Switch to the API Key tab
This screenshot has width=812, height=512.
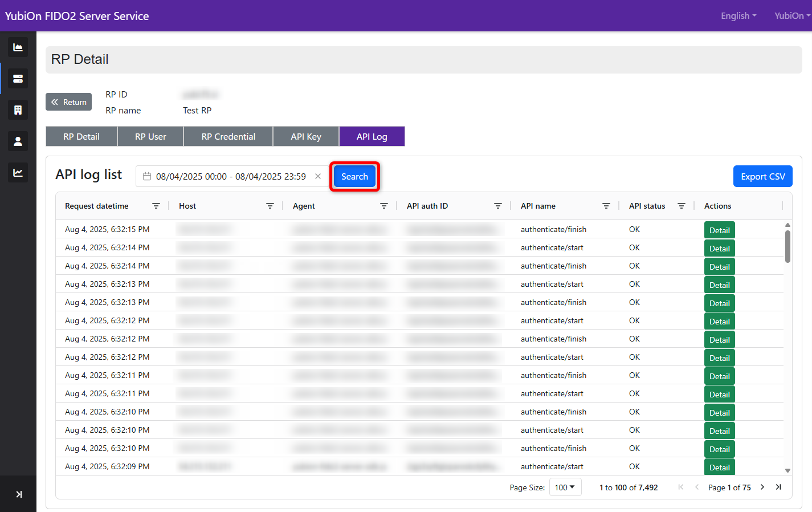click(x=306, y=136)
